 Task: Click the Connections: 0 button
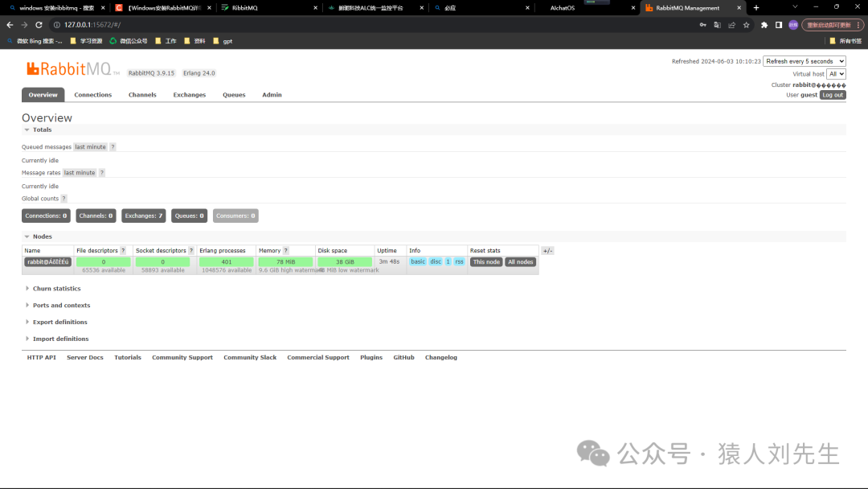(x=46, y=216)
